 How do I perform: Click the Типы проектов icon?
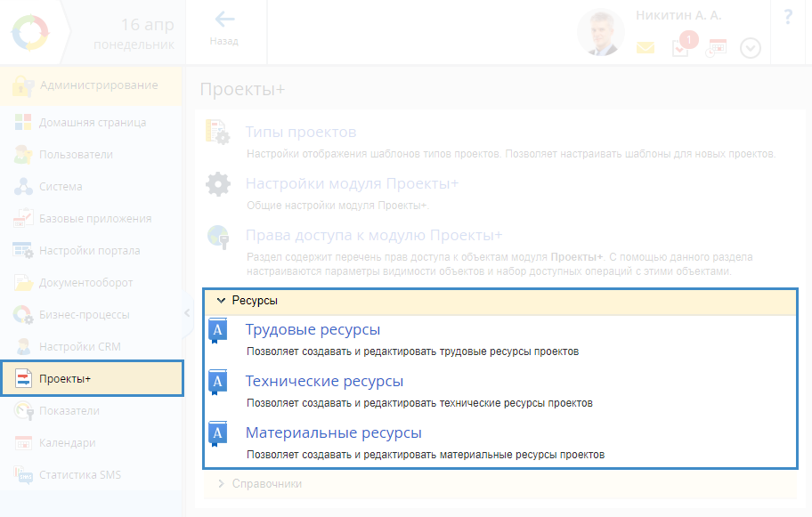click(x=218, y=133)
